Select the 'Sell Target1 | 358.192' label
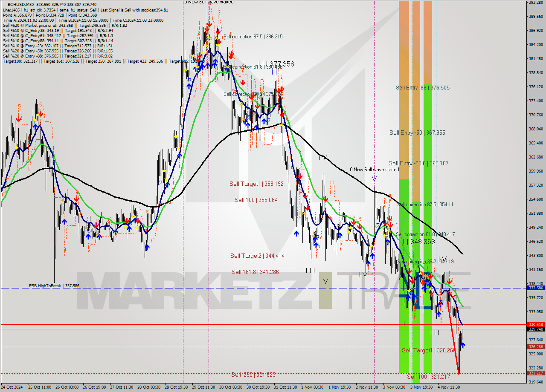 click(257, 184)
